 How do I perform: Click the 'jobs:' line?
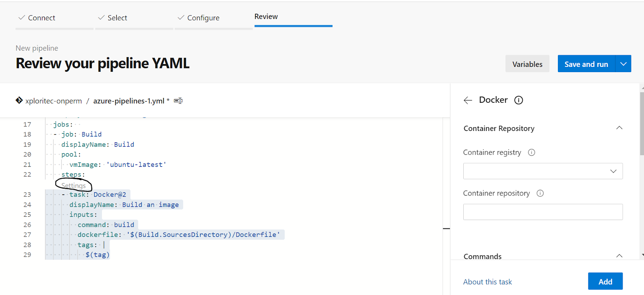[63, 125]
